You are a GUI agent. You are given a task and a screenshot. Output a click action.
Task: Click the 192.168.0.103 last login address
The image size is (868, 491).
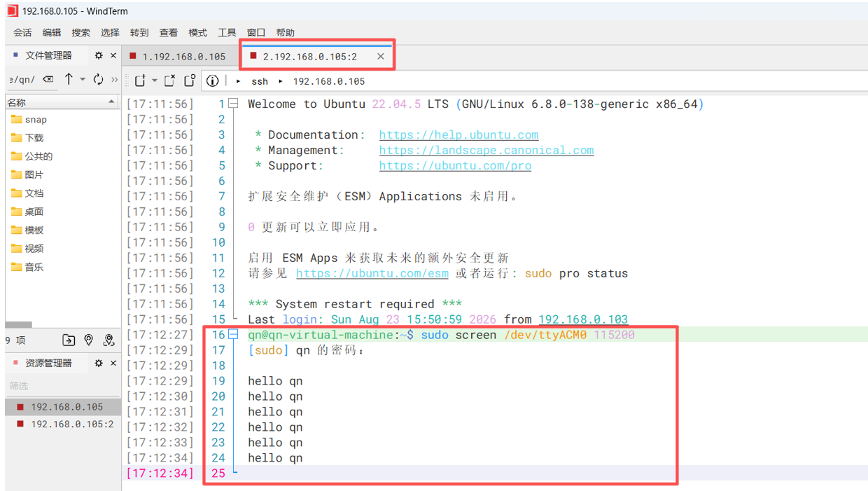(583, 319)
